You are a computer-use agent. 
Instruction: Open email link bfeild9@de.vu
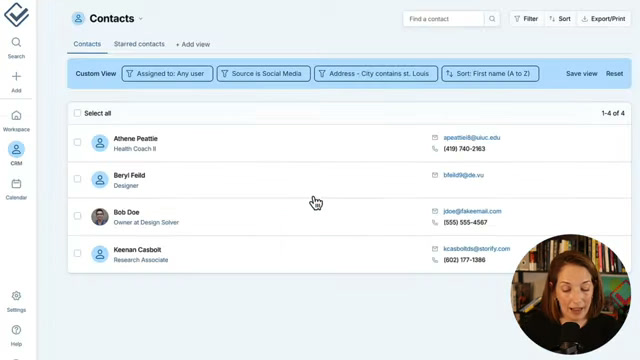464,175
